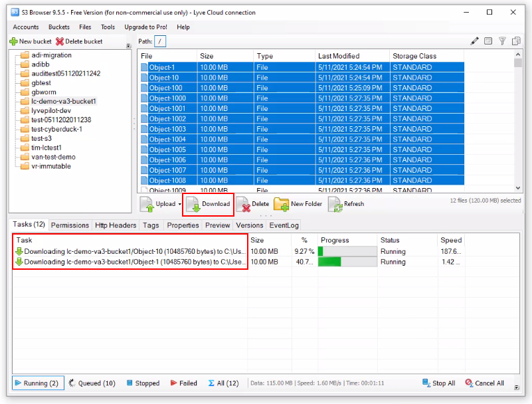Open the Upload dropdown arrow
532x404 pixels.
180,204
